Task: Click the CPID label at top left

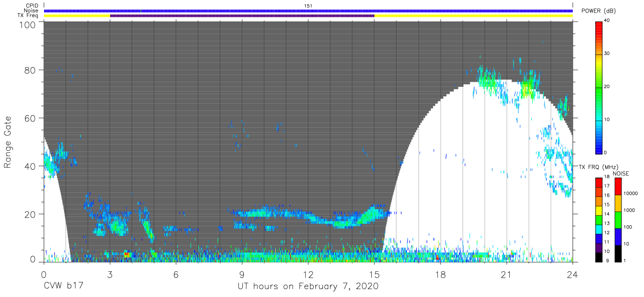Action: (x=32, y=6)
